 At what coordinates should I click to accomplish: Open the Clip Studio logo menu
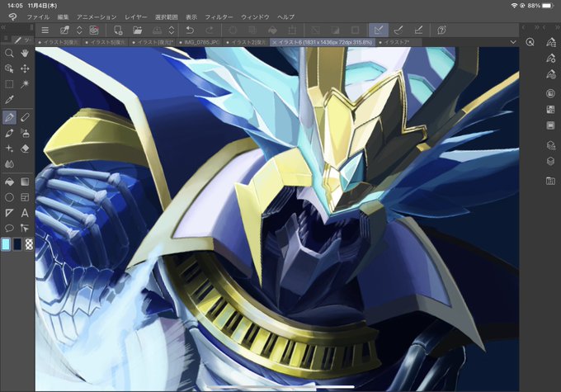[x=12, y=17]
